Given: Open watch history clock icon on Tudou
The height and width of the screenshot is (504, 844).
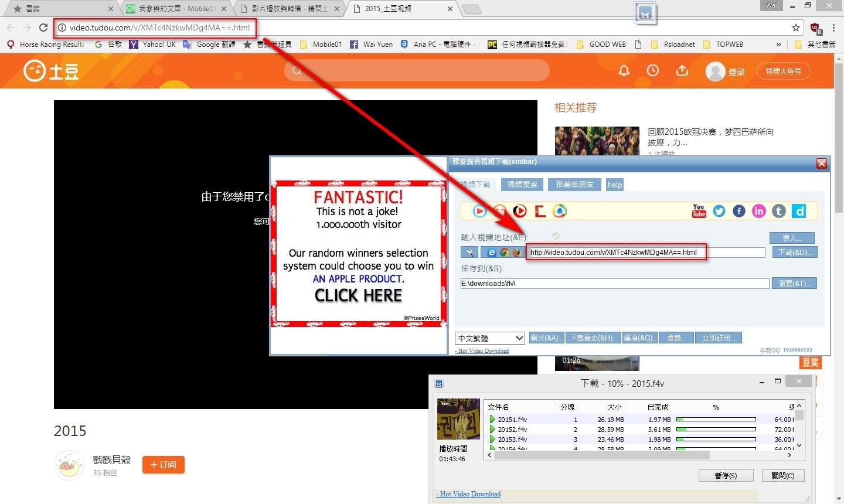Looking at the screenshot, I should click(x=653, y=71).
